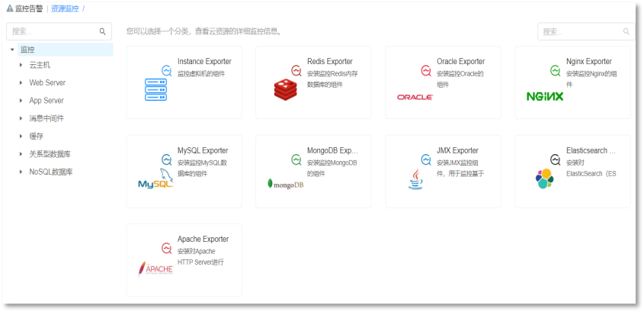
Task: Click description 安装对Apache HTTP Server进行
Action: click(x=201, y=257)
